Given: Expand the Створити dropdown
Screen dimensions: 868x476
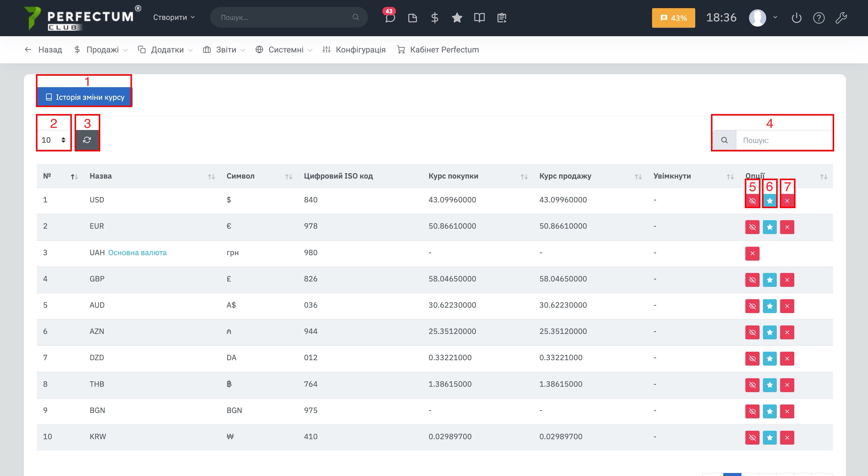Looking at the screenshot, I should point(174,17).
